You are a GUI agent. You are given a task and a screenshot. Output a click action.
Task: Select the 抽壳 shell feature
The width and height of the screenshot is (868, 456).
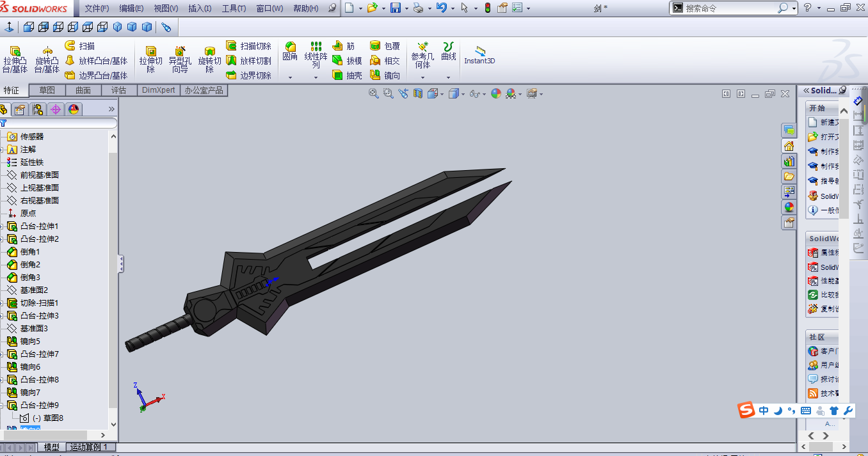click(347, 75)
